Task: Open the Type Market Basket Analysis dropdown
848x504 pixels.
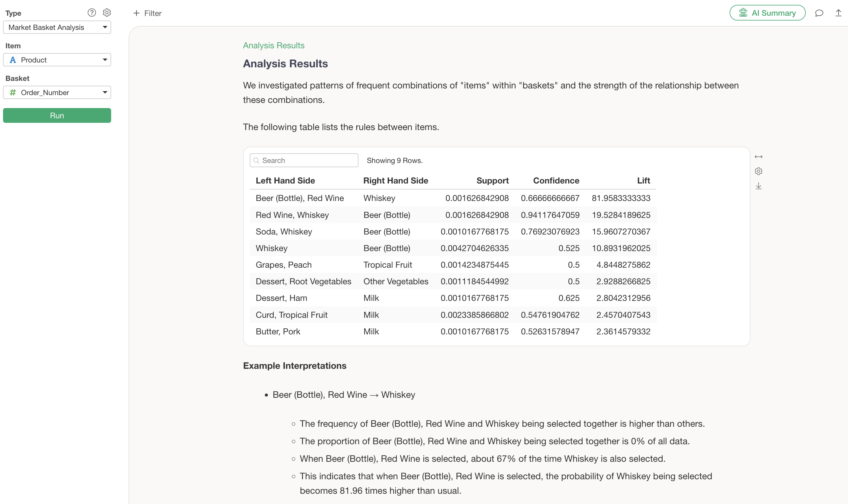Action: coord(57,27)
